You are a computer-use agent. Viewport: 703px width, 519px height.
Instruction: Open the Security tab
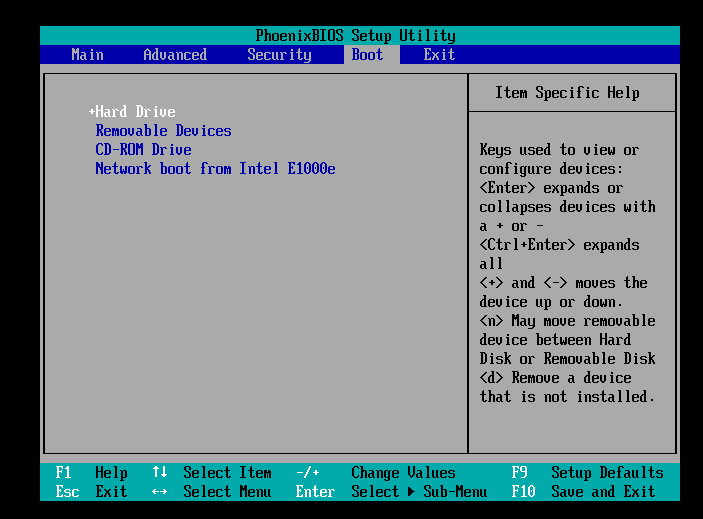pos(279,55)
